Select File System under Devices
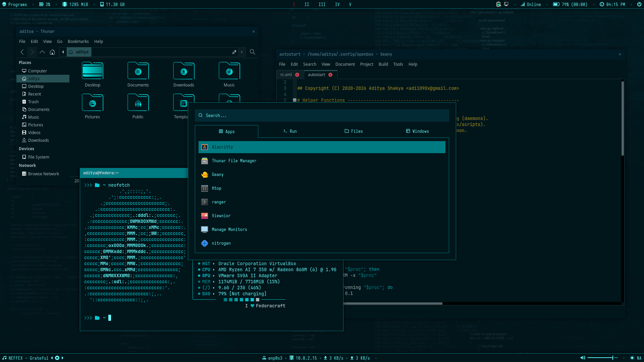Viewport: 644px width, 362px height. click(x=43, y=157)
